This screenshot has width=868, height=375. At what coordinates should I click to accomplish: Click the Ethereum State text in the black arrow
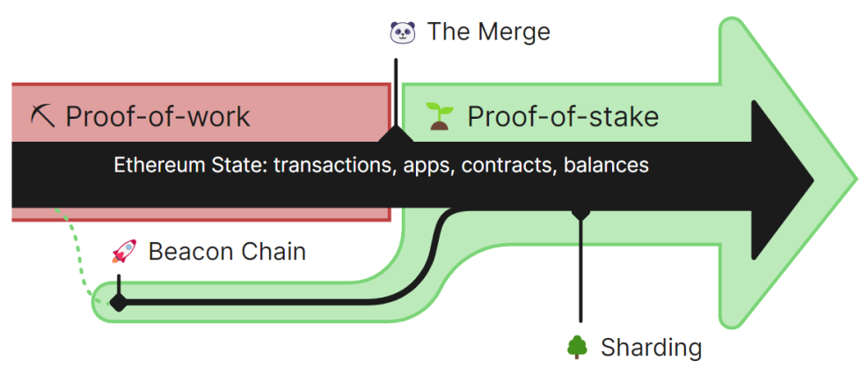(x=382, y=165)
